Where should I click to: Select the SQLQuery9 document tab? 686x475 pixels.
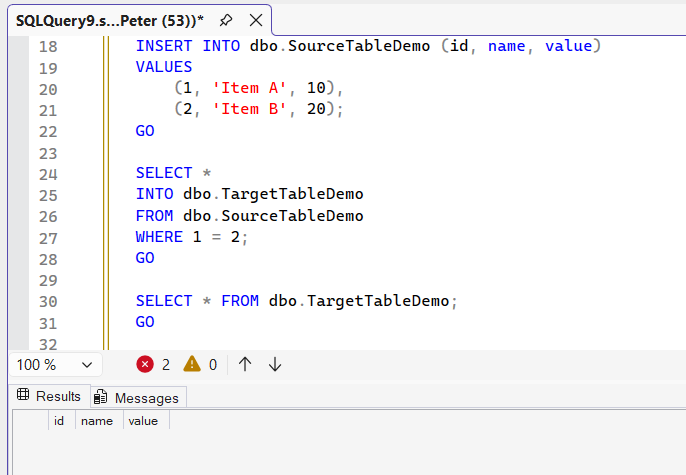[x=108, y=20]
